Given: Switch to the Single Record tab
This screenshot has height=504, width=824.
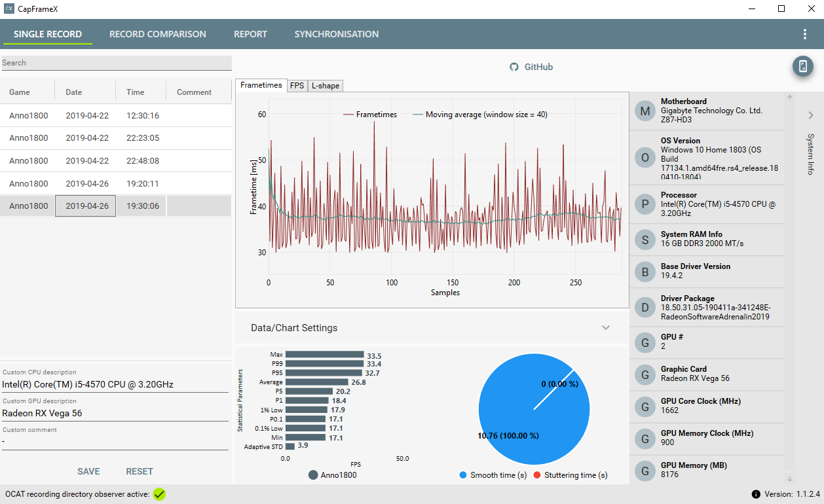Looking at the screenshot, I should (x=48, y=34).
